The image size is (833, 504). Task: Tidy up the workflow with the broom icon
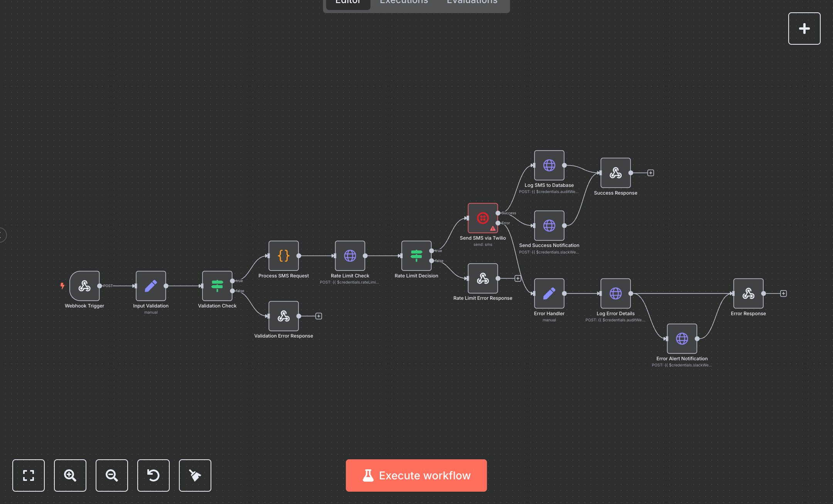click(195, 475)
